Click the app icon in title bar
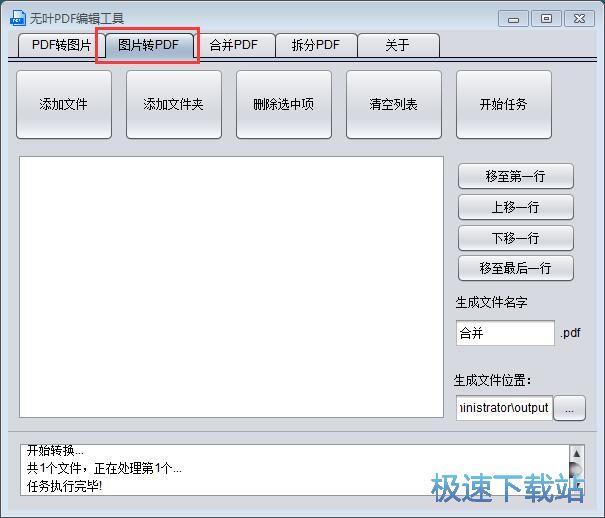Image resolution: width=605 pixels, height=518 pixels. click(18, 18)
